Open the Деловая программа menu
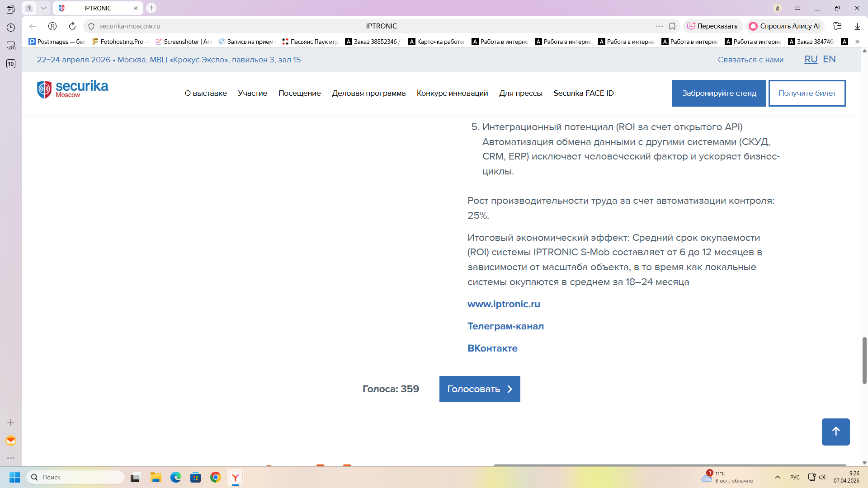The width and height of the screenshot is (868, 488). tap(368, 93)
